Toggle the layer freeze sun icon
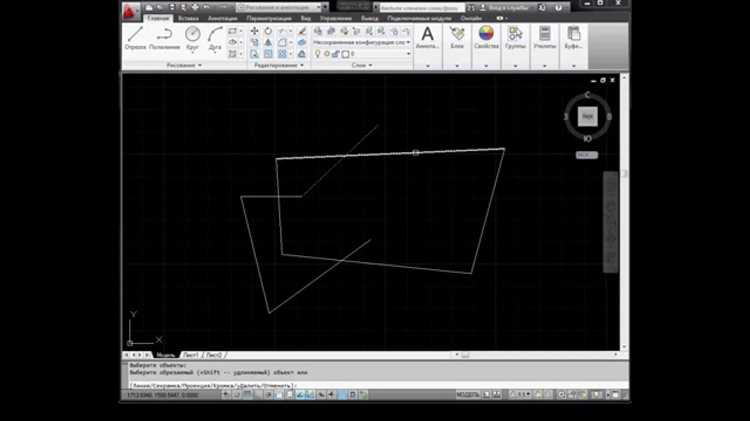The height and width of the screenshot is (421, 750). coord(327,54)
